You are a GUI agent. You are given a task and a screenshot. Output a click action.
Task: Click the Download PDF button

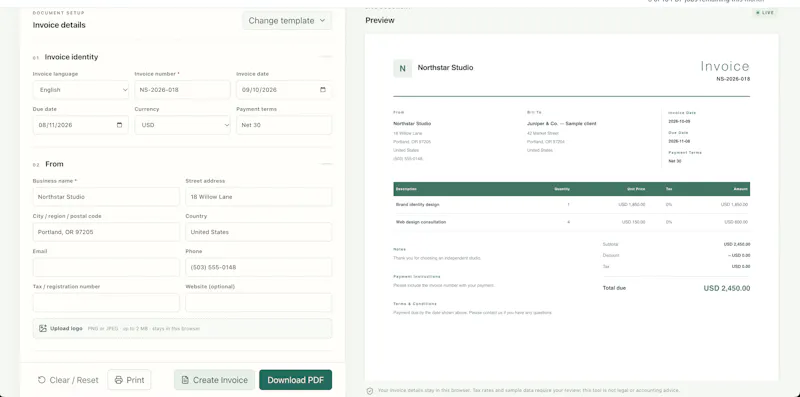click(x=295, y=380)
